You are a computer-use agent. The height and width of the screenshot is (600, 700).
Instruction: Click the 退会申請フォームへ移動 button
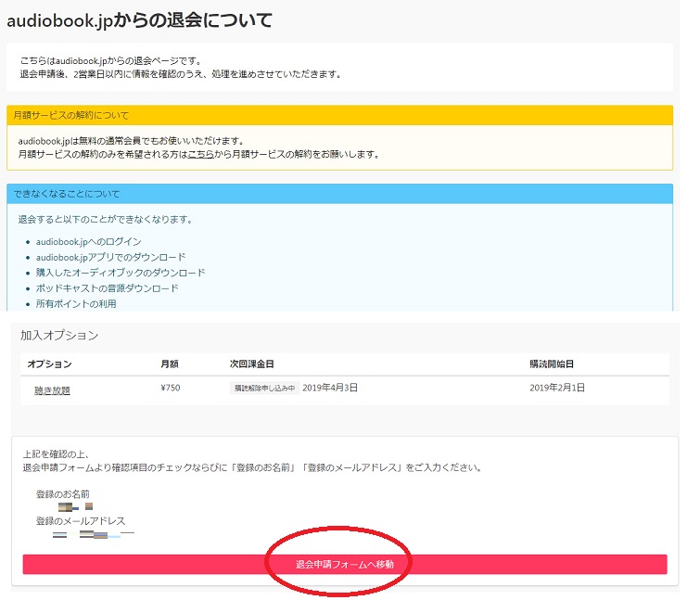click(x=345, y=564)
